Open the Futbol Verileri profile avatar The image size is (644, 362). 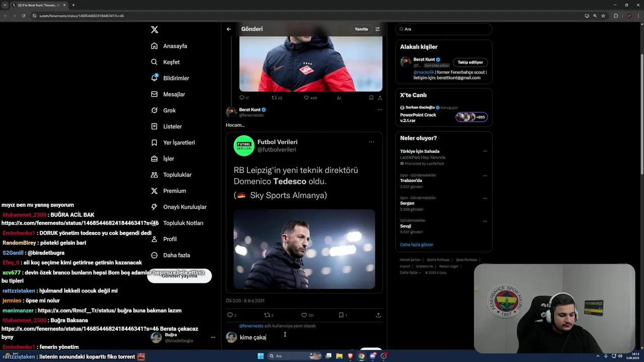coord(244,146)
